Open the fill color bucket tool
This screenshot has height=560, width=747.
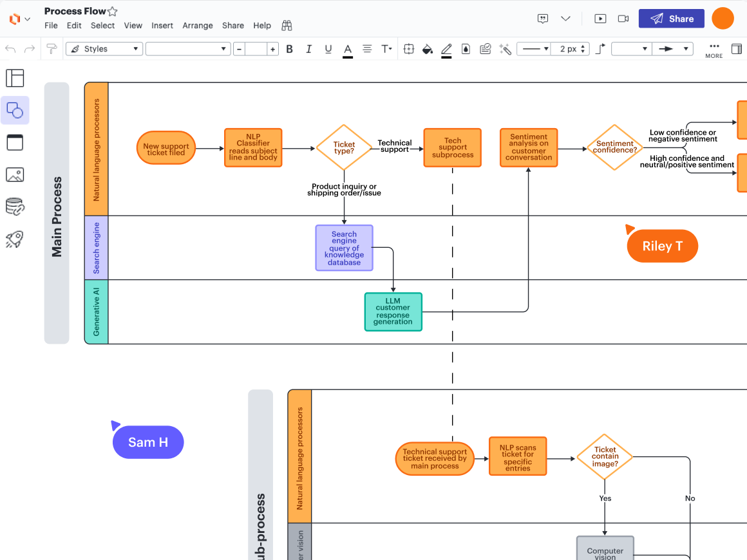pos(426,49)
